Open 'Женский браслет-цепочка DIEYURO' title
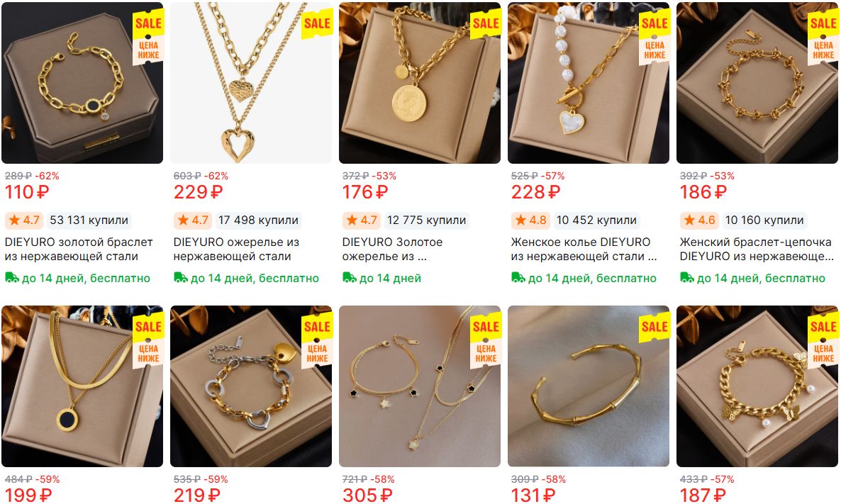The image size is (841, 504). pyautogui.click(x=756, y=250)
